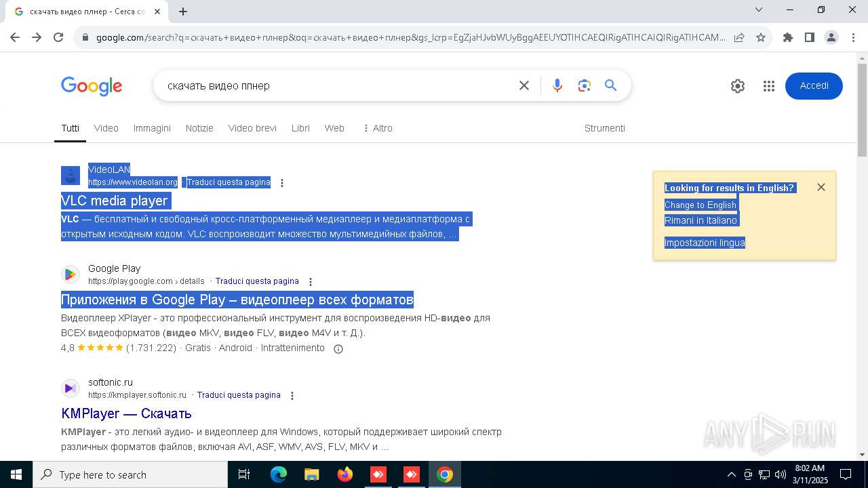
Task: Click the Accedi sign-in button
Action: [x=814, y=86]
